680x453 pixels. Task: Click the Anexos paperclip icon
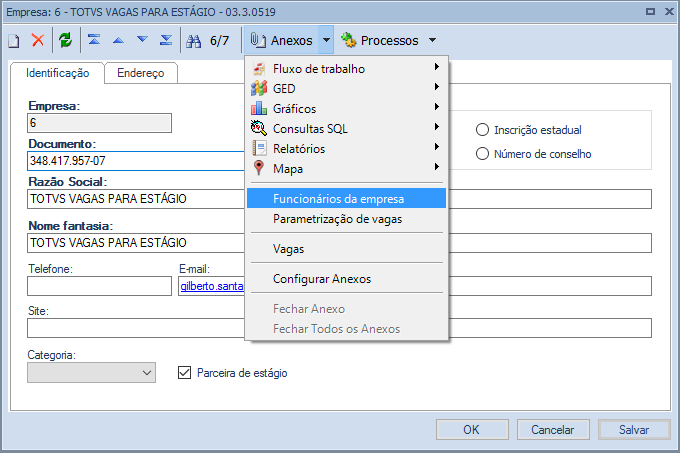(258, 40)
